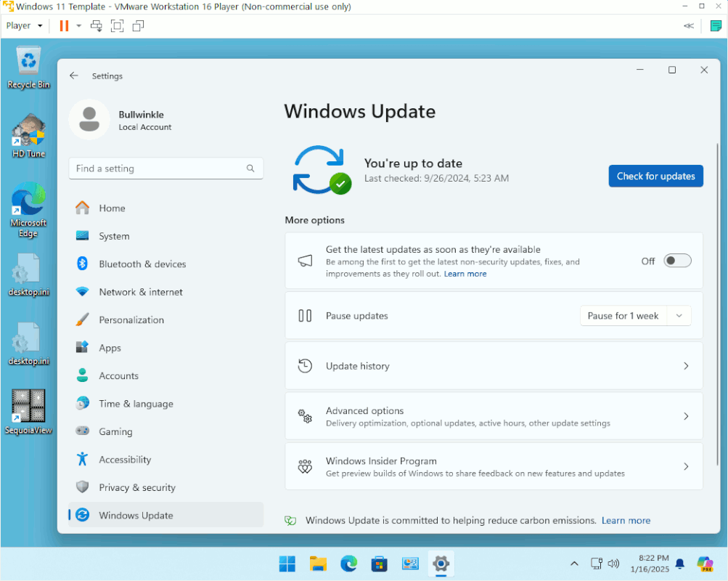Click the VMware Unity mode icon
This screenshot has width=728, height=581.
tap(138, 25)
